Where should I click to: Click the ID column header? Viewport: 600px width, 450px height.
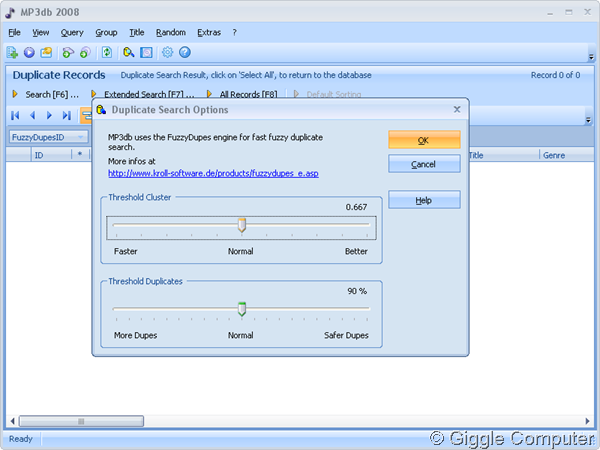point(51,155)
